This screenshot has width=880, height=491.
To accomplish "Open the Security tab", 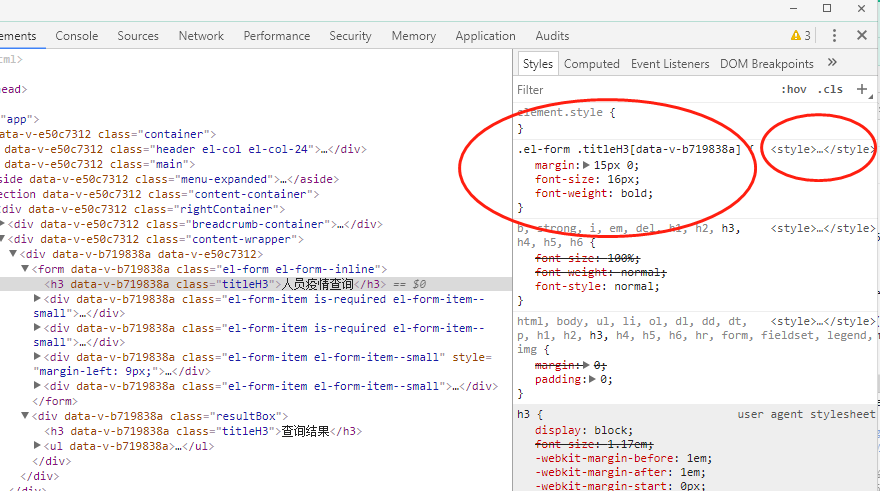I will tap(350, 36).
